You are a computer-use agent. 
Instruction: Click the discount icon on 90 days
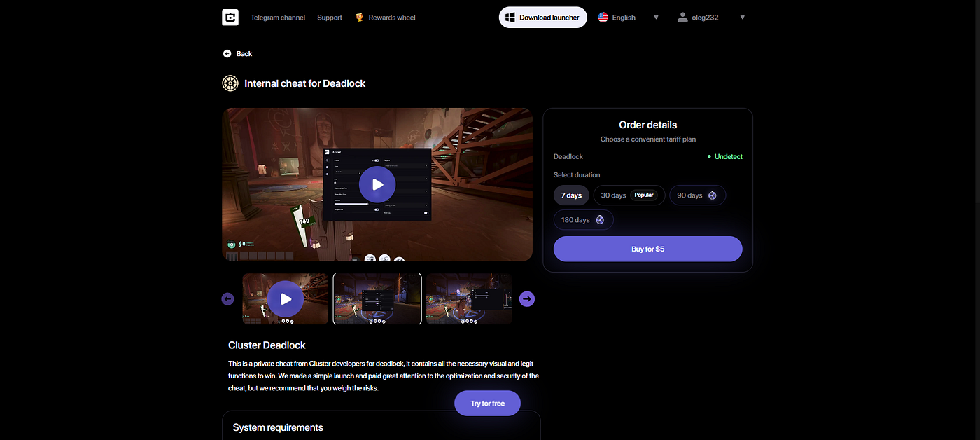coord(713,195)
